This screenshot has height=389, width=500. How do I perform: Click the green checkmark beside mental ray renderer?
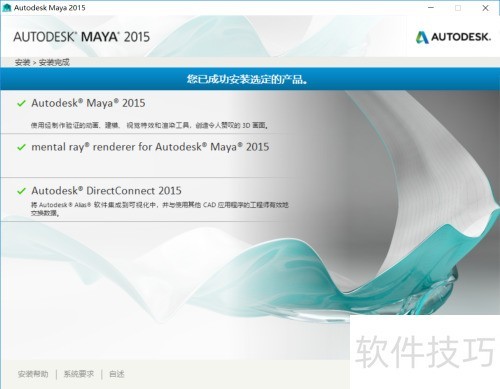[x=21, y=147]
